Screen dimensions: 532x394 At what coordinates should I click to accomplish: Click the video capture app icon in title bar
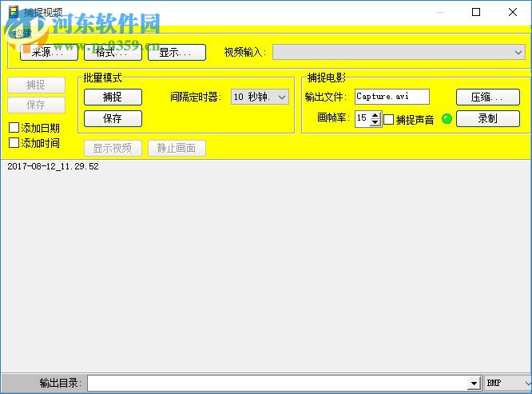pyautogui.click(x=14, y=12)
